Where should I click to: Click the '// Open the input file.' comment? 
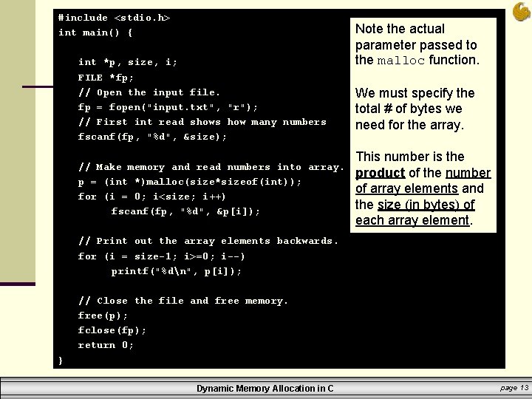149,92
